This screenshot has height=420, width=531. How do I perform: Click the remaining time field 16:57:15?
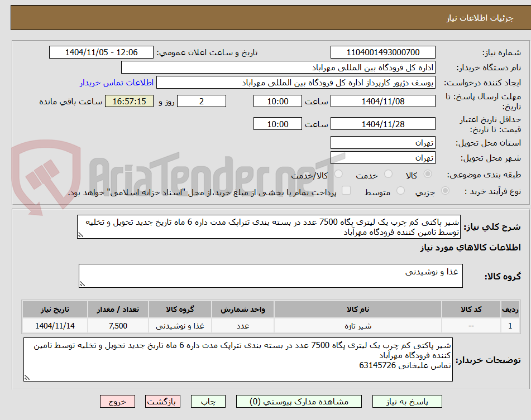coord(130,101)
